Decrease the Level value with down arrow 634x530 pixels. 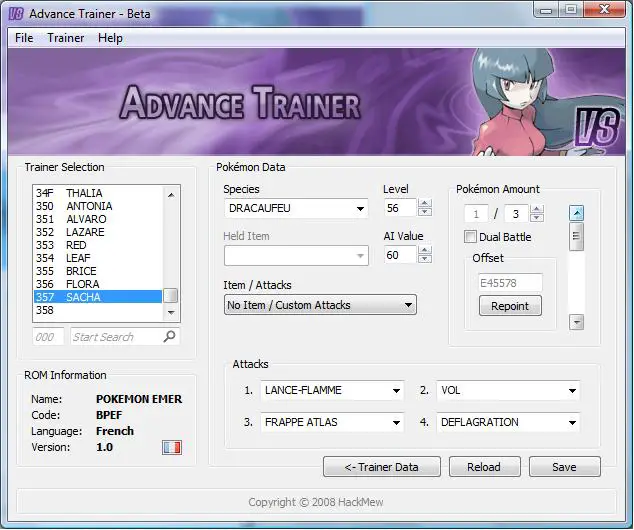tap(425, 212)
